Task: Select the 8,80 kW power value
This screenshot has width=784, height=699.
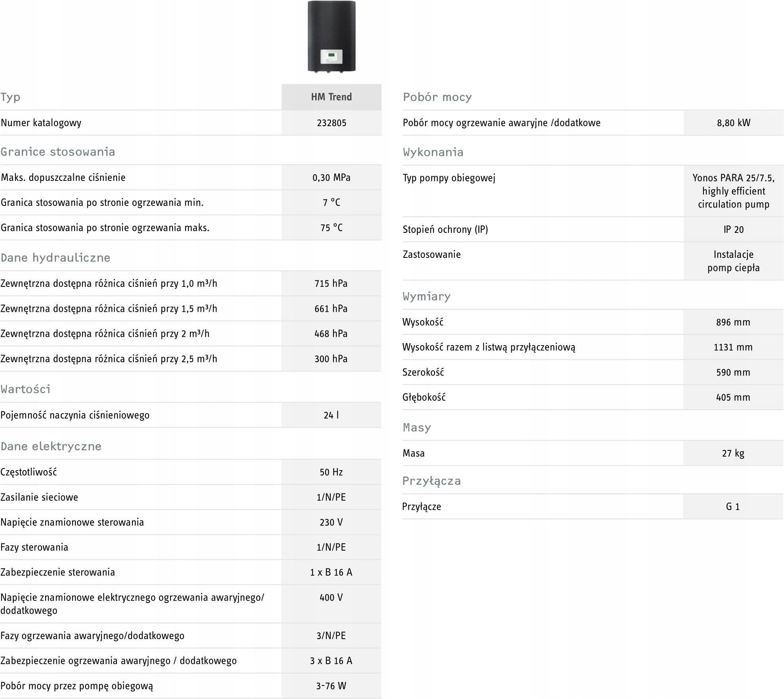Action: (x=734, y=123)
